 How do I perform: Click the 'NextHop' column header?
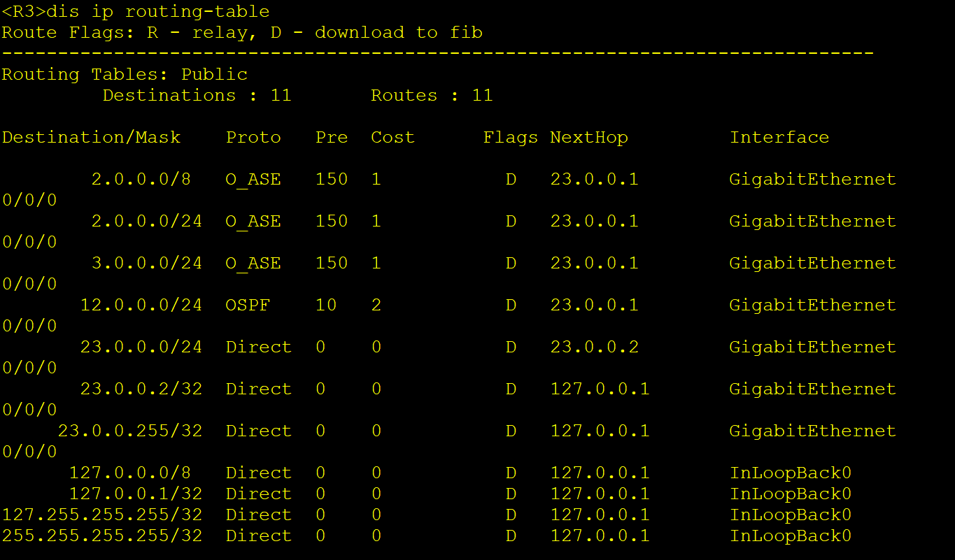pyautogui.click(x=589, y=138)
